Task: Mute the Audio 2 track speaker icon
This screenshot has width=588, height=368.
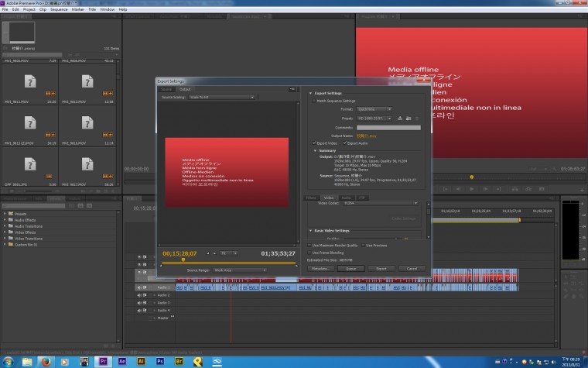Action: point(140,295)
